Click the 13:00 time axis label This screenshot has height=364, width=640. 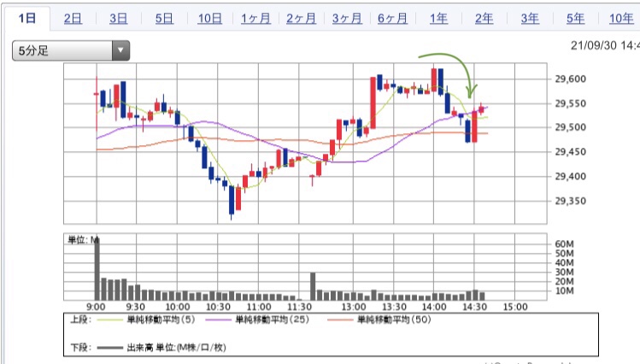tap(354, 307)
